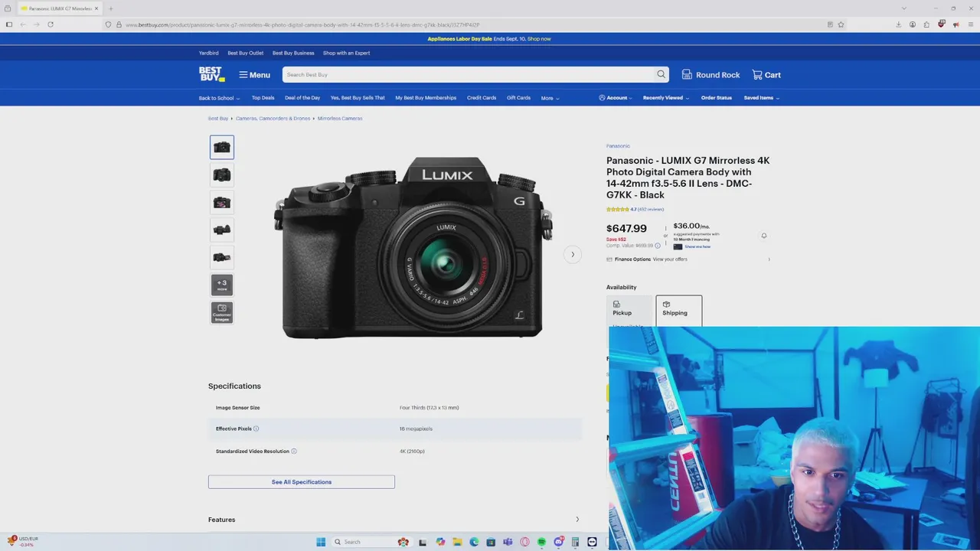Open Spotify from taskbar

(541, 542)
